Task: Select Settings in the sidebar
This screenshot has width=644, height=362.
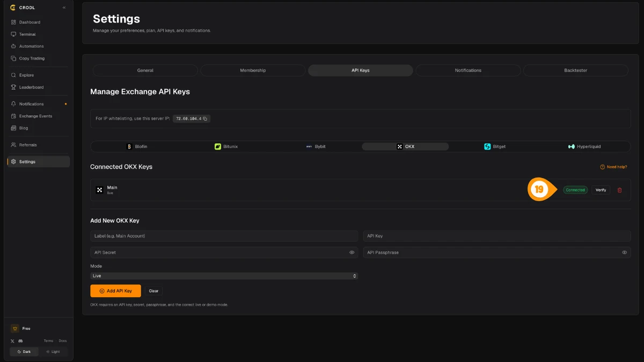Action: (39, 161)
